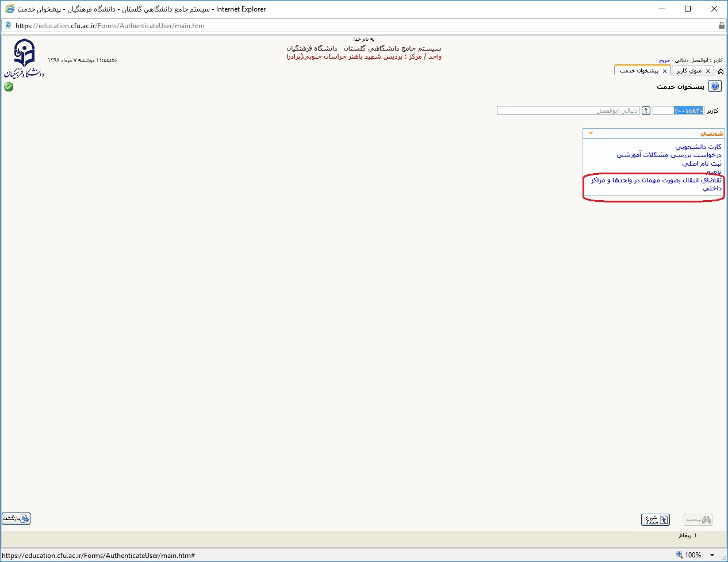Open the کارت دانشجویی link
The image size is (728, 562).
click(x=698, y=147)
